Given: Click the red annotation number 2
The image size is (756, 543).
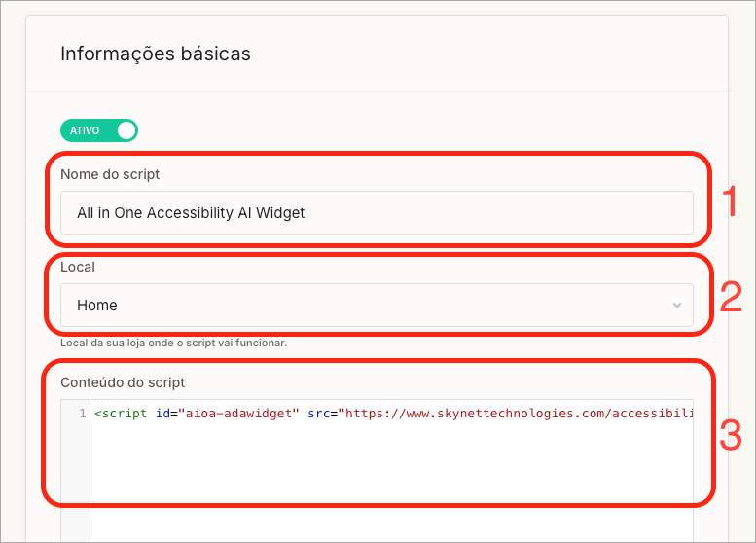Looking at the screenshot, I should click(x=731, y=297).
